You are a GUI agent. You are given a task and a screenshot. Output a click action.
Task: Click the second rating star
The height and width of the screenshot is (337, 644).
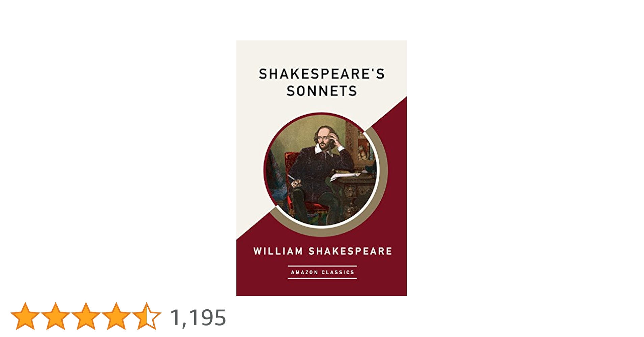(55, 316)
